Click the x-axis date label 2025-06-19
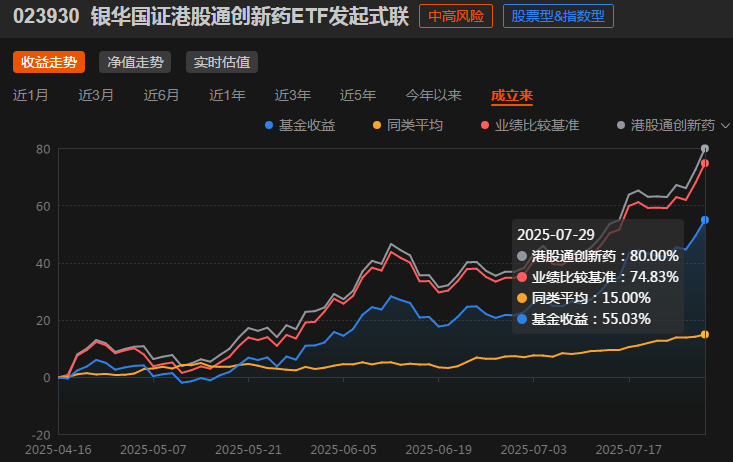Viewport: 733px width, 462px height. click(438, 450)
